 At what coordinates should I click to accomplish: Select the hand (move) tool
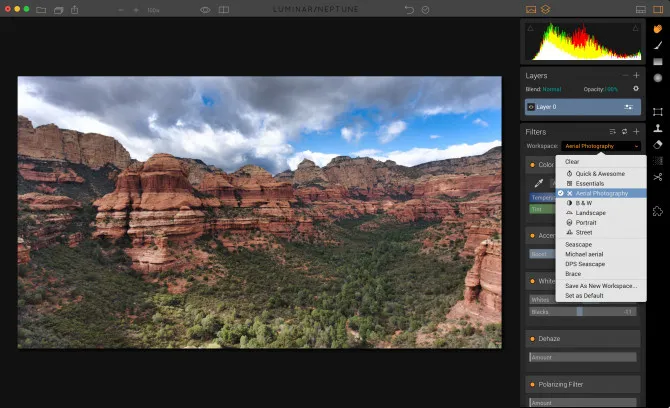(x=658, y=29)
